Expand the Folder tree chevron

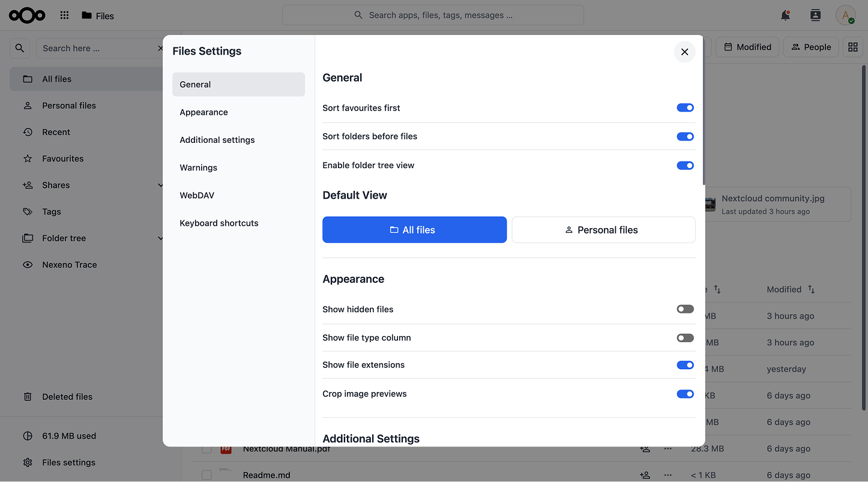tap(160, 238)
